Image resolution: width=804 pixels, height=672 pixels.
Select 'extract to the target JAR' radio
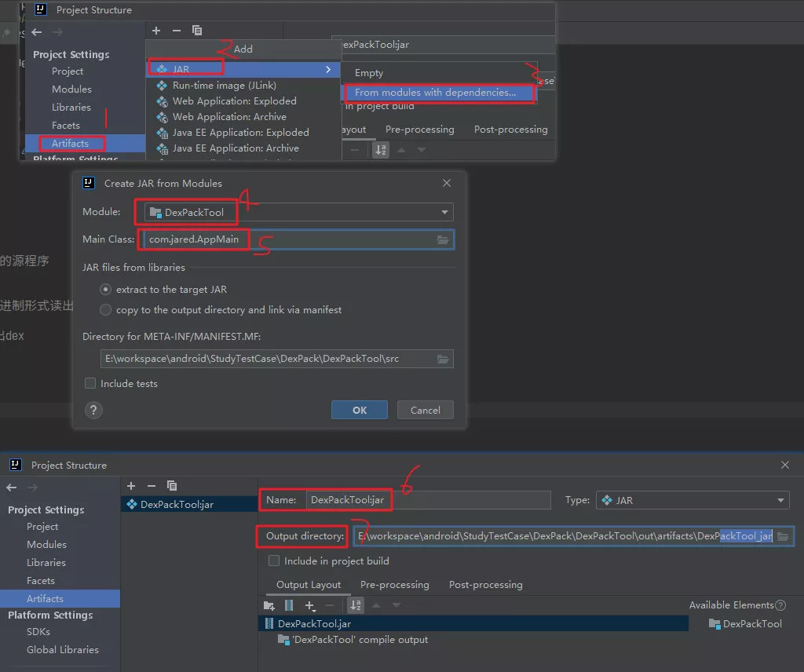pyautogui.click(x=106, y=290)
